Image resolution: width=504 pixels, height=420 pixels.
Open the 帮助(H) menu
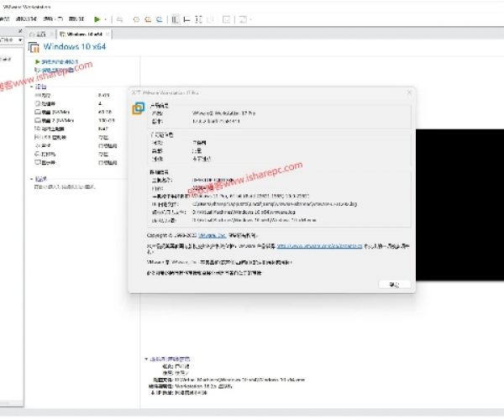click(x=76, y=19)
